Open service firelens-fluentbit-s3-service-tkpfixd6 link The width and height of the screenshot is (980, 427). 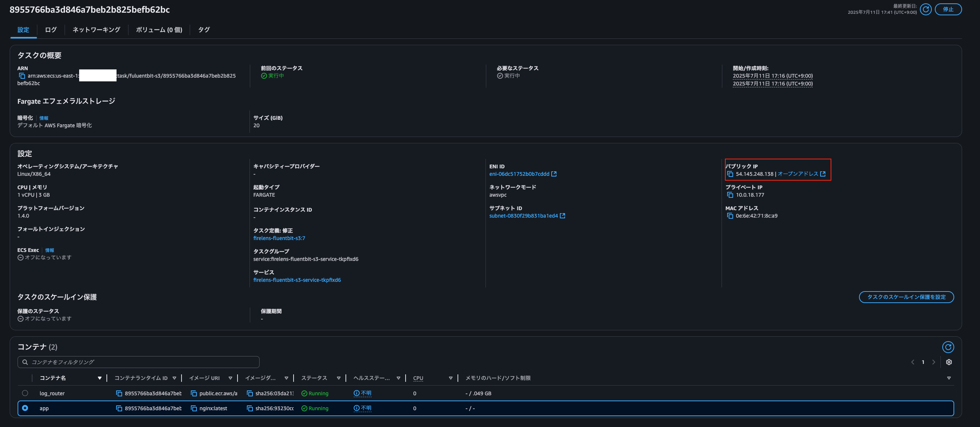pos(297,280)
